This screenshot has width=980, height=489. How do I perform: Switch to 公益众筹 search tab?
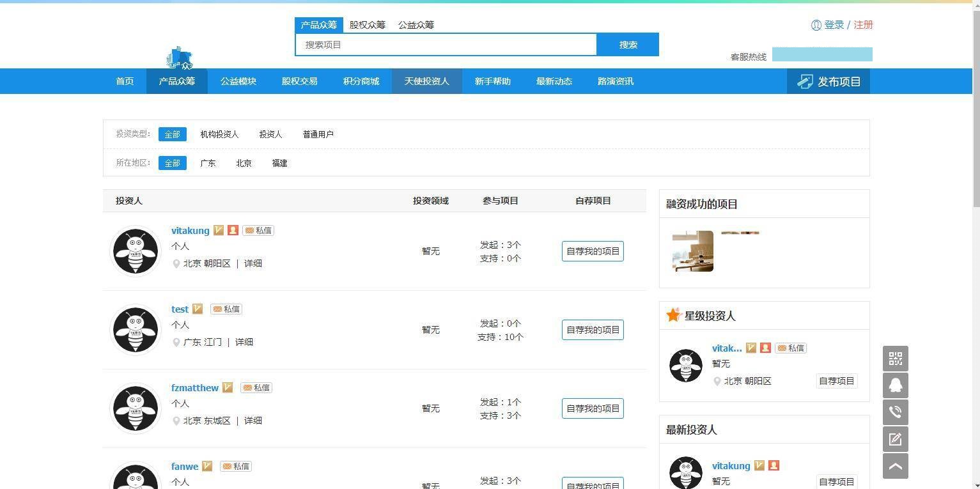point(416,25)
